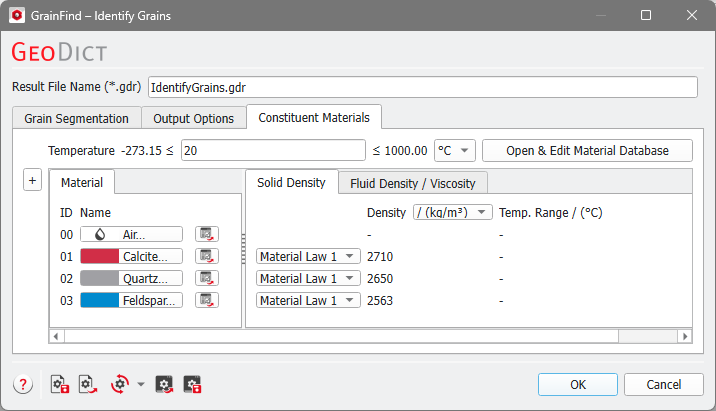Screen dimensions: 716x411
Task: Click blue color swatch for Feldspar
Action: 100,300
